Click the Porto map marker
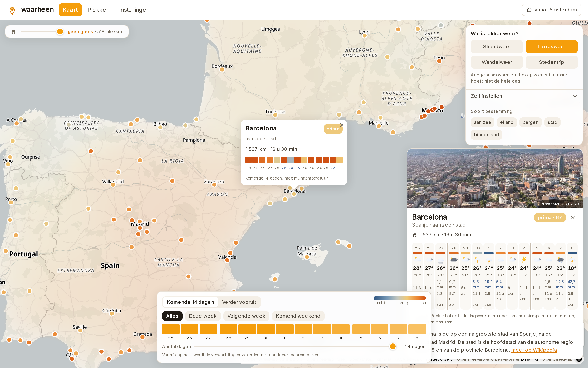Image resolution: width=588 pixels, height=368 pixels. (x=11, y=202)
